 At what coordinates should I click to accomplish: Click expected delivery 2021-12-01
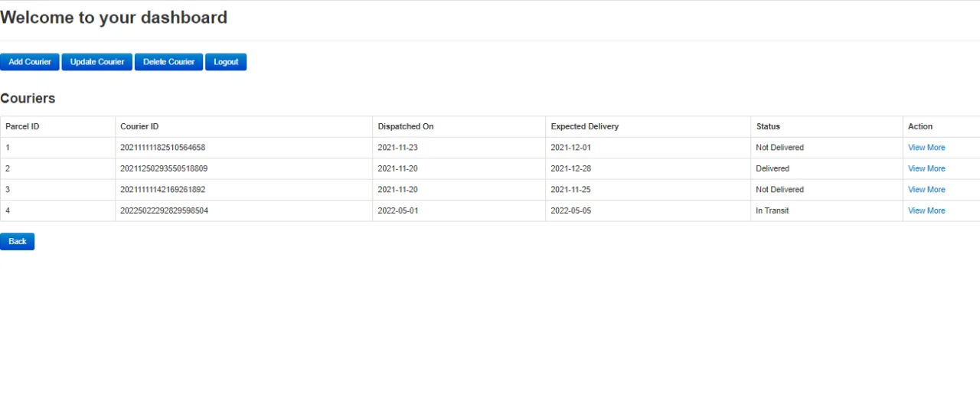571,148
